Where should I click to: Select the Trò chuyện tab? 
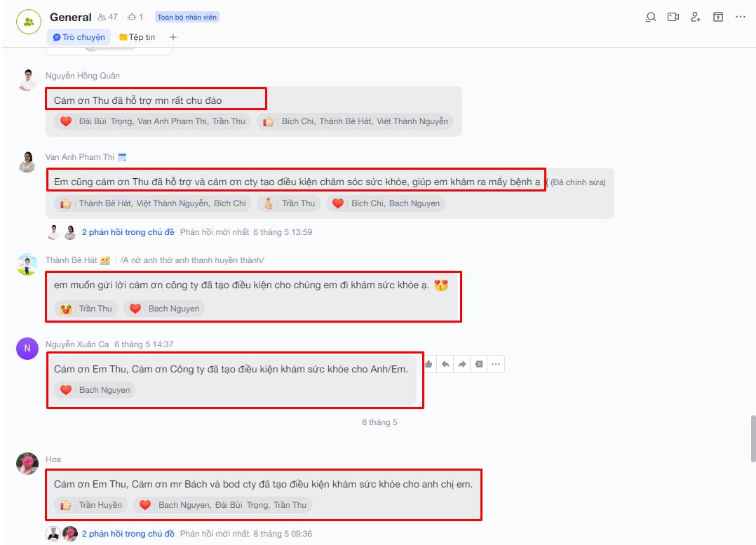pos(79,37)
